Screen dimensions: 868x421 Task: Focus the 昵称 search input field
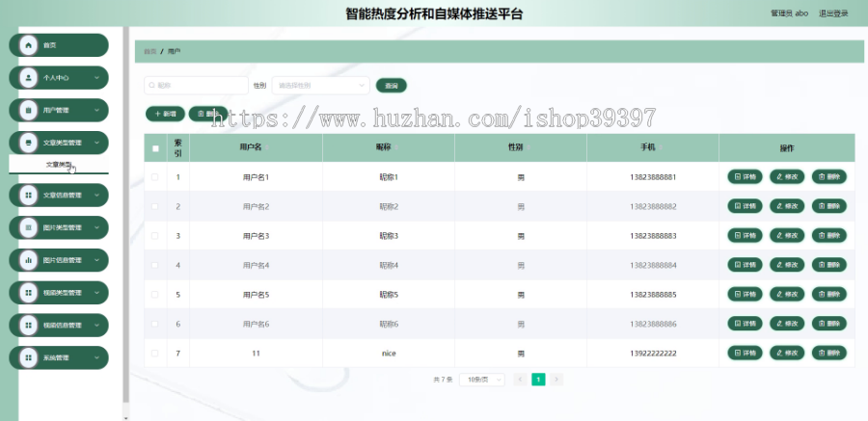196,86
